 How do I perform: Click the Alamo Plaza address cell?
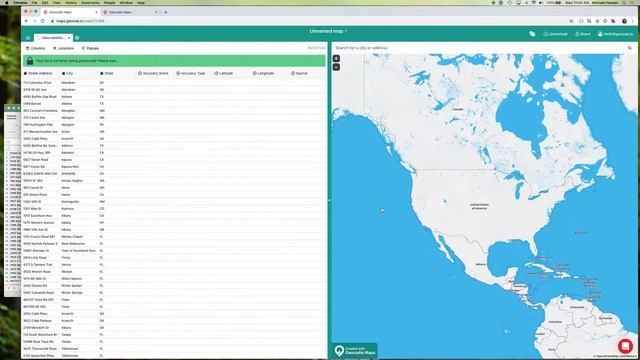click(35, 195)
